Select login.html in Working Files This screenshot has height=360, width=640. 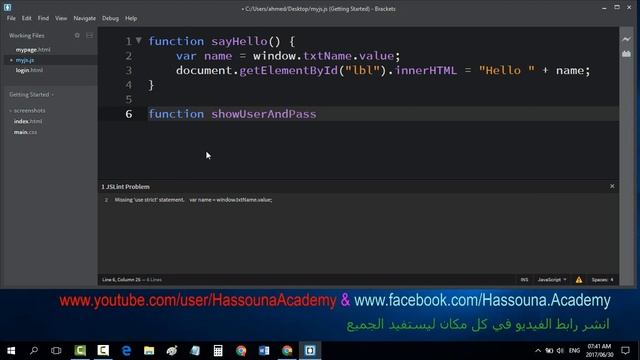tap(29, 70)
